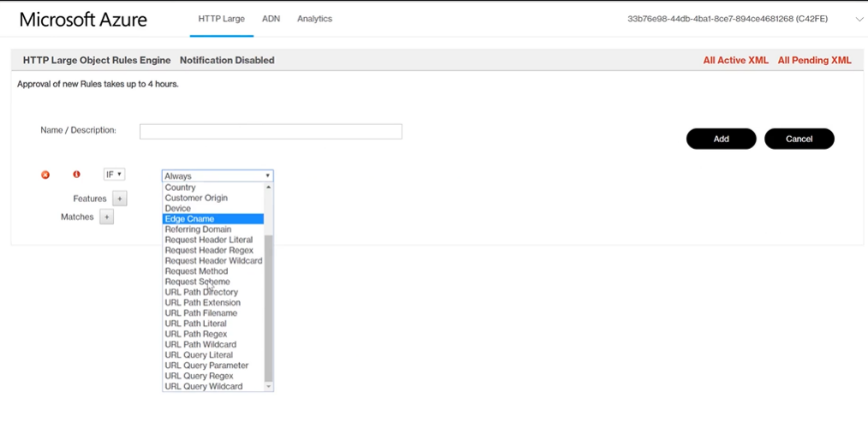868x422 pixels.
Task: Pick Referring Domain option
Action: [x=213, y=229]
